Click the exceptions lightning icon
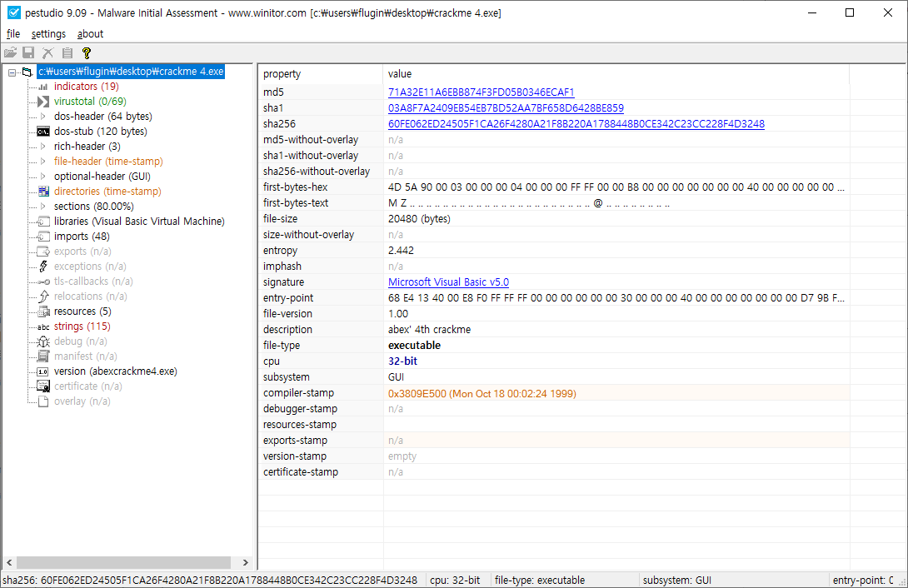The image size is (908, 588). point(43,267)
